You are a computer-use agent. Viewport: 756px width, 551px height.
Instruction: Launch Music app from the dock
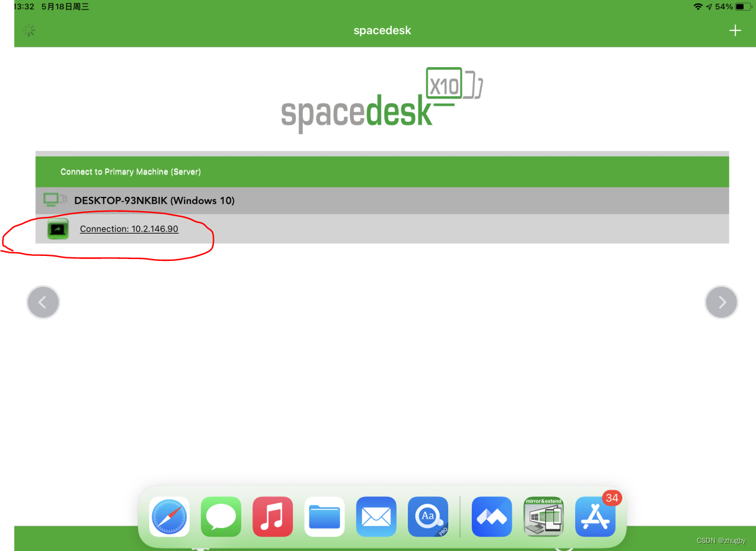pos(272,517)
